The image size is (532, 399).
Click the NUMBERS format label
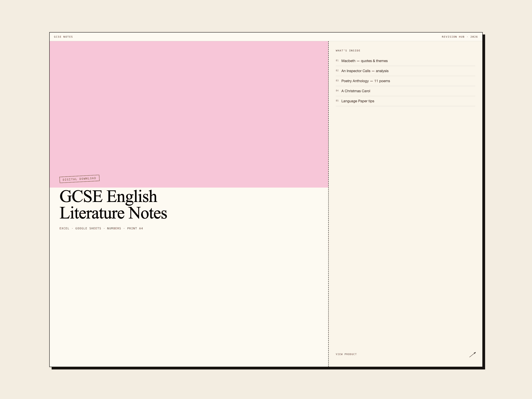[114, 229]
